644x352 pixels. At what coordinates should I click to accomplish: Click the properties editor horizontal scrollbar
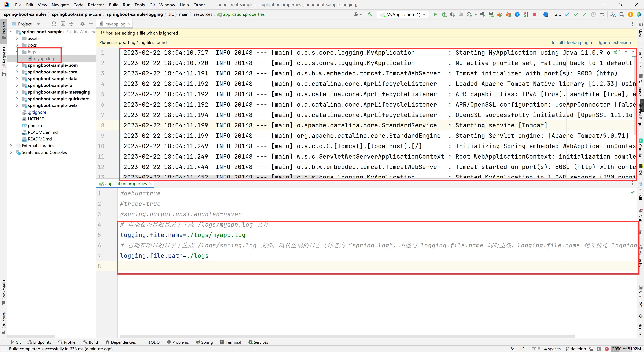347,336
